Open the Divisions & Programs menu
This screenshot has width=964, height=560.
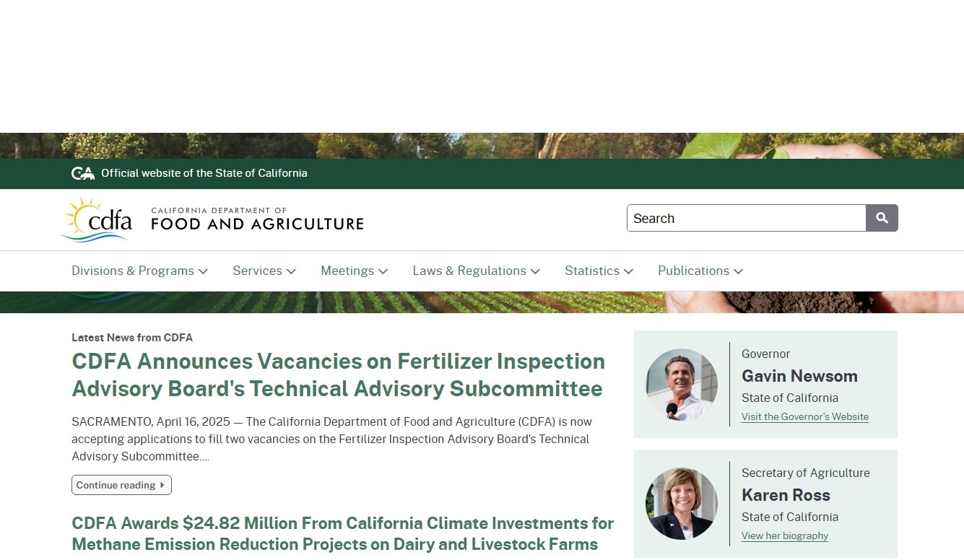pyautogui.click(x=133, y=271)
